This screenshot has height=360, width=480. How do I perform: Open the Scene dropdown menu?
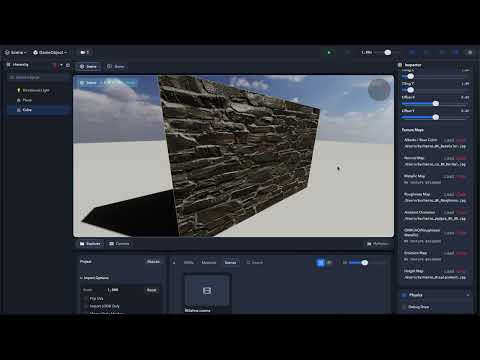pyautogui.click(x=15, y=52)
